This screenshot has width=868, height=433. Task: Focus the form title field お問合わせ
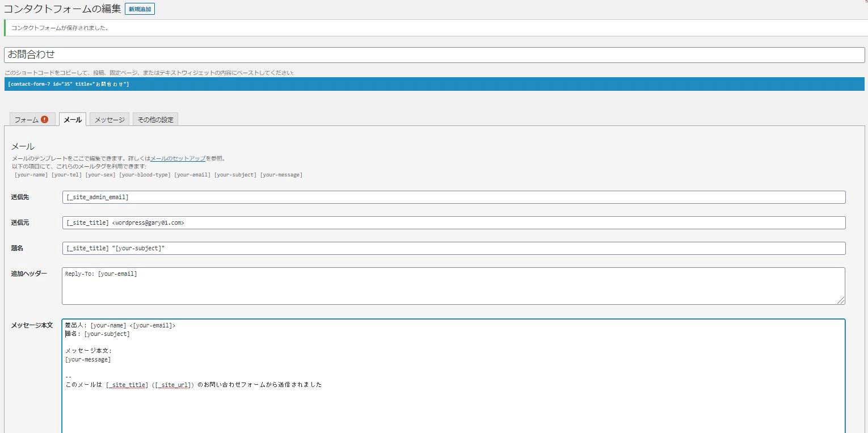[x=434, y=55]
